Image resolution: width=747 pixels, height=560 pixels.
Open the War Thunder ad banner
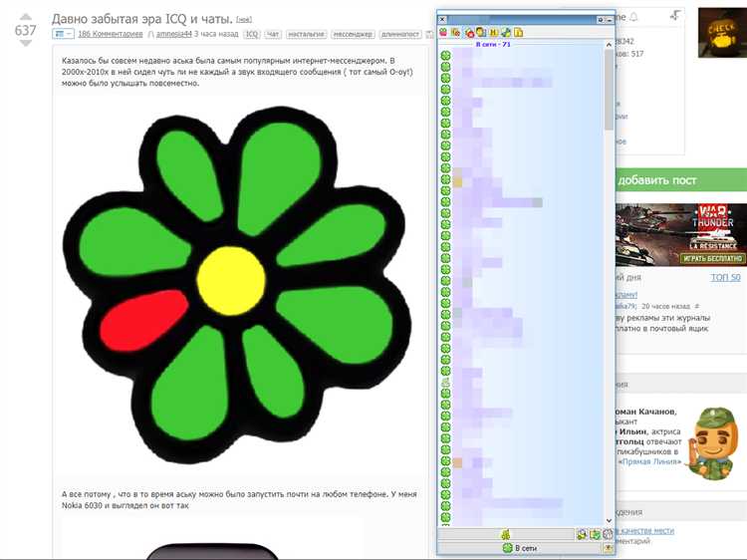click(681, 234)
